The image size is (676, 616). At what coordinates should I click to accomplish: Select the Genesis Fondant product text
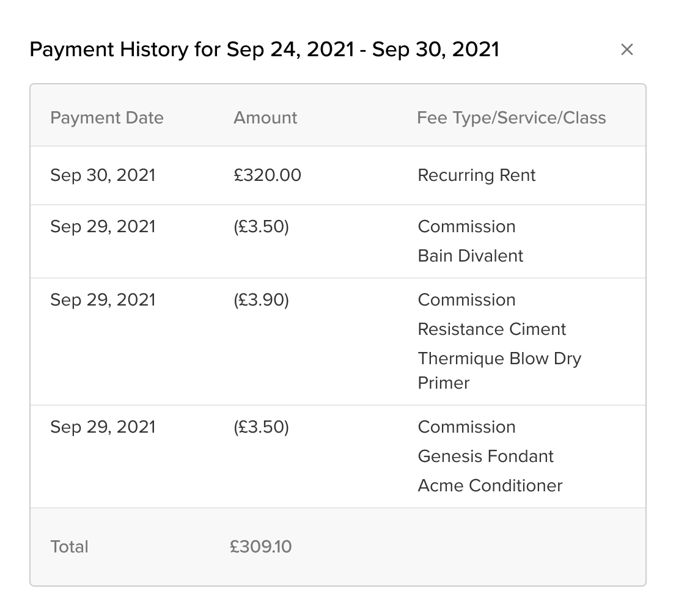[485, 456]
